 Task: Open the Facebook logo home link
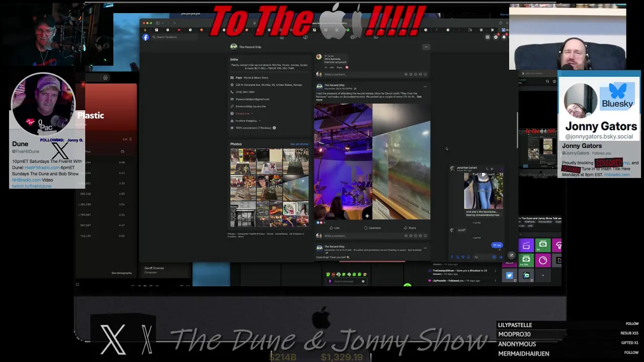pyautogui.click(x=146, y=37)
